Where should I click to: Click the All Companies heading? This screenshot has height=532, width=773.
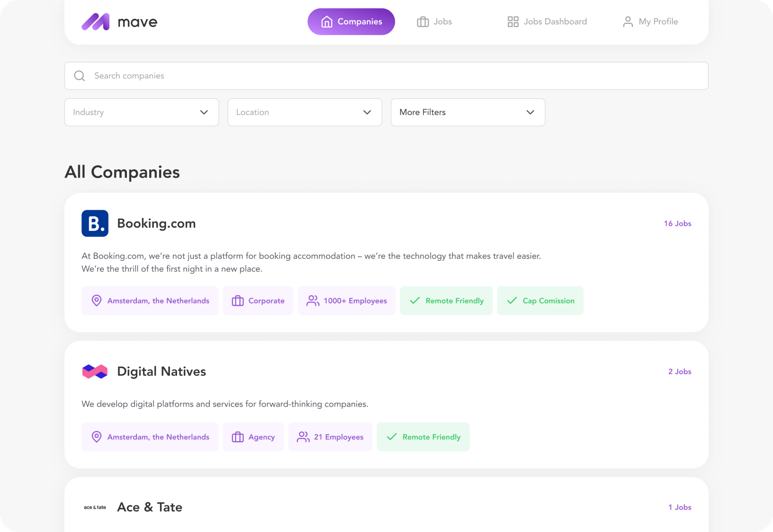(122, 172)
